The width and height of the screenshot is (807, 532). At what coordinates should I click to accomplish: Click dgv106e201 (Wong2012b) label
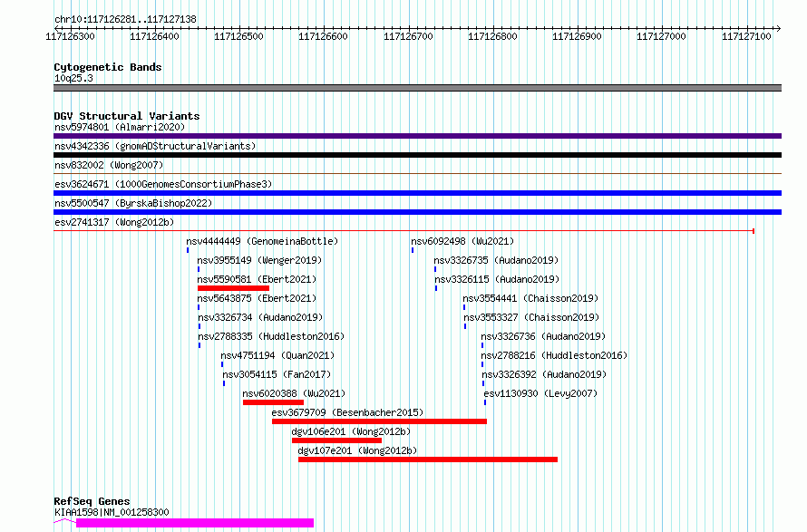352,431
